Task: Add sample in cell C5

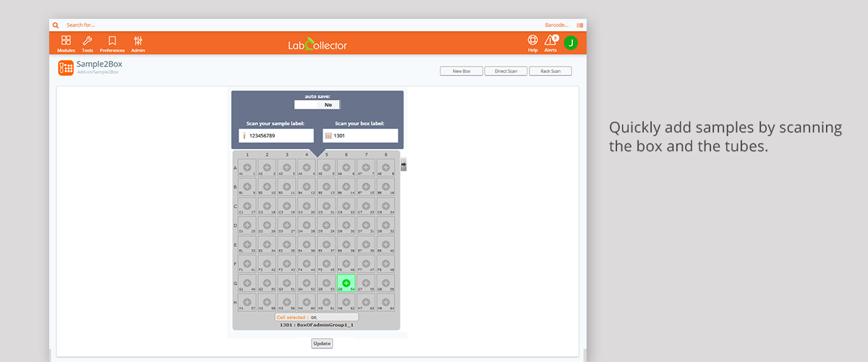Action: [326, 206]
